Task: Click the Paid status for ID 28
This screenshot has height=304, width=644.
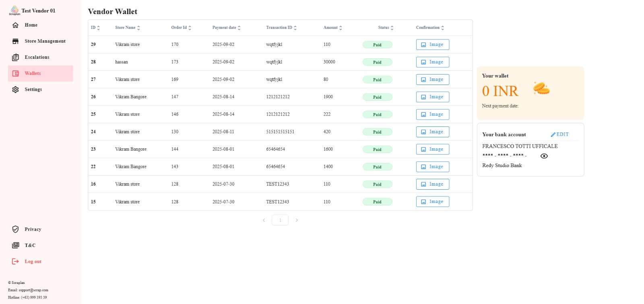Action: [x=377, y=62]
